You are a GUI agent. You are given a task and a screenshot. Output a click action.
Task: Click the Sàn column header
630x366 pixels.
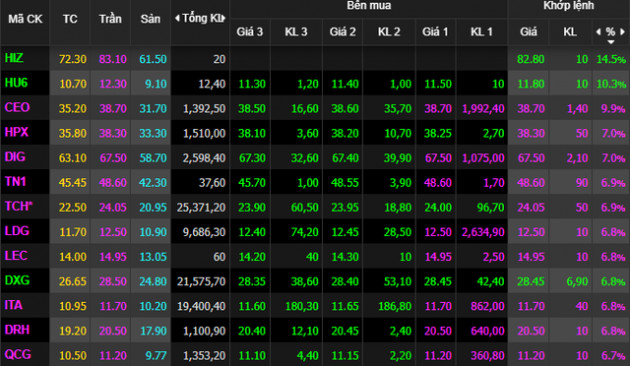pyautogui.click(x=150, y=19)
